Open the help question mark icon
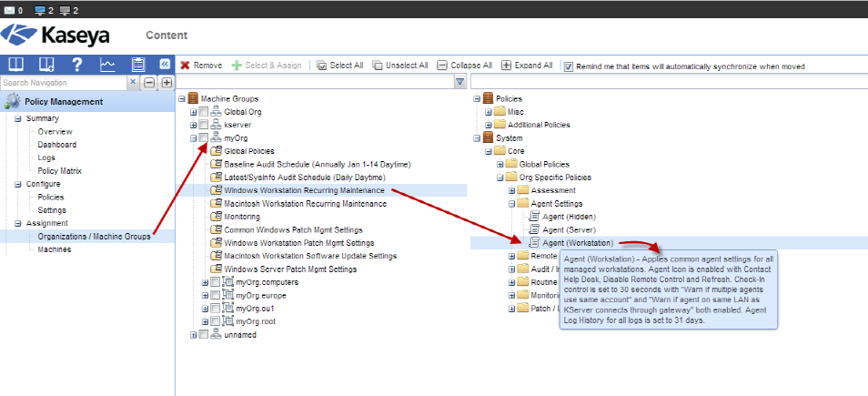 click(77, 65)
